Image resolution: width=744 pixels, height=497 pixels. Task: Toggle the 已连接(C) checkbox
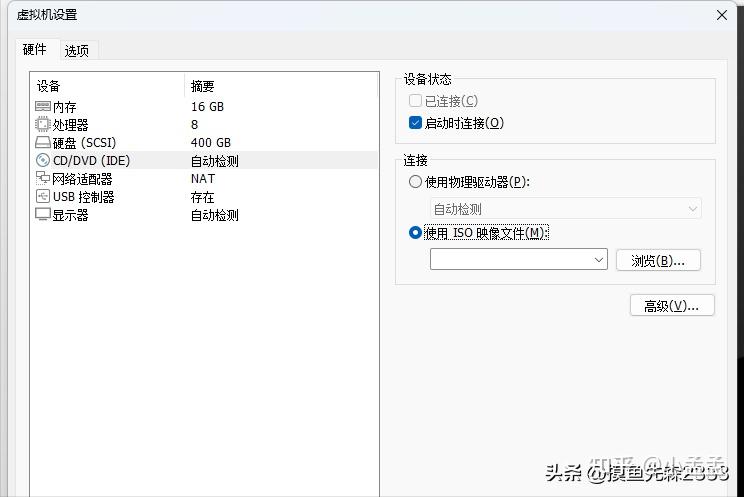pyautogui.click(x=415, y=101)
